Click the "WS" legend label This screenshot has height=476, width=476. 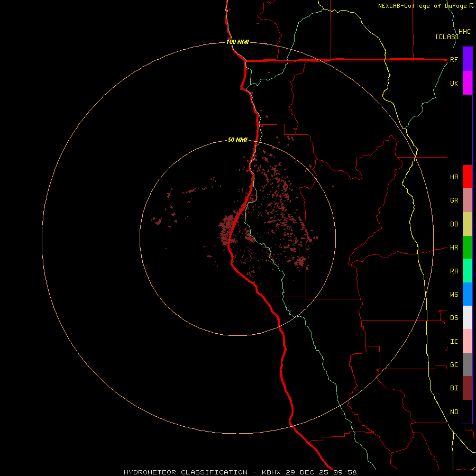coord(454,294)
